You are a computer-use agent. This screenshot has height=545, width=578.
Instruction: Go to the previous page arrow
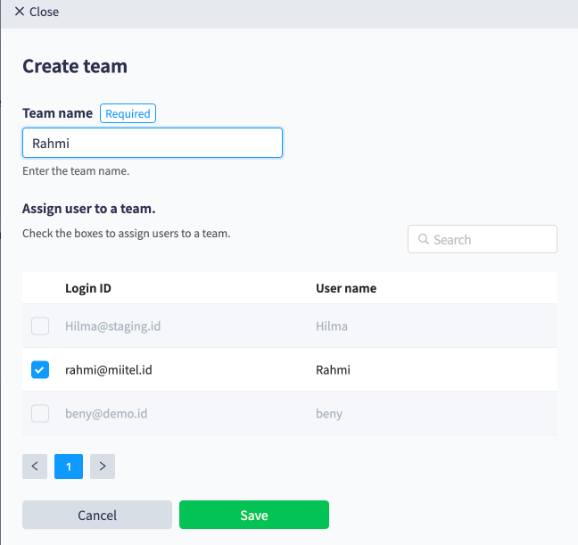click(x=35, y=466)
